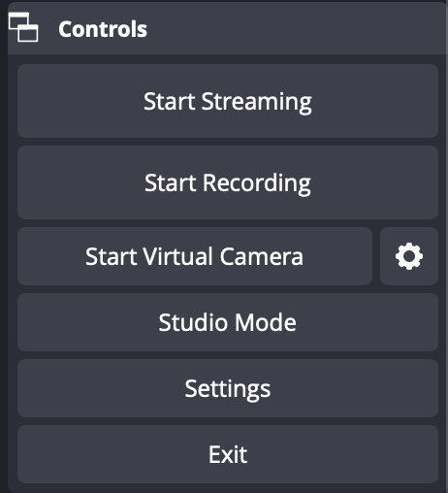
Task: Open the Settings dialog
Action: coord(228,388)
